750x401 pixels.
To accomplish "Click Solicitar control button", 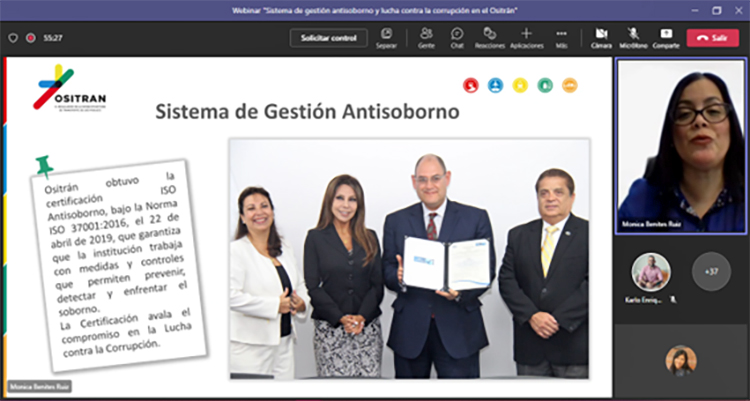I will (x=329, y=38).
